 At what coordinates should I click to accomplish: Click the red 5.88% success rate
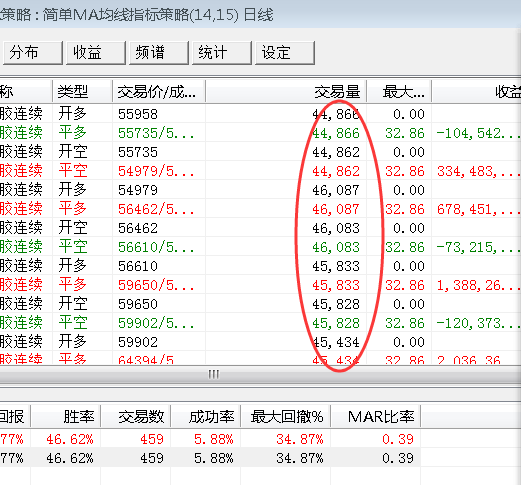tap(214, 439)
